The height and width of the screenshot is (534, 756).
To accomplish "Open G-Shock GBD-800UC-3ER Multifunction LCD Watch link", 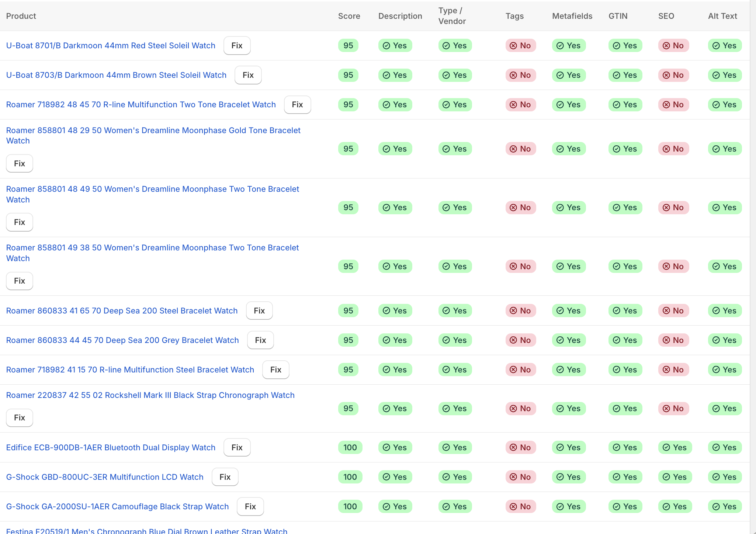I will [105, 477].
